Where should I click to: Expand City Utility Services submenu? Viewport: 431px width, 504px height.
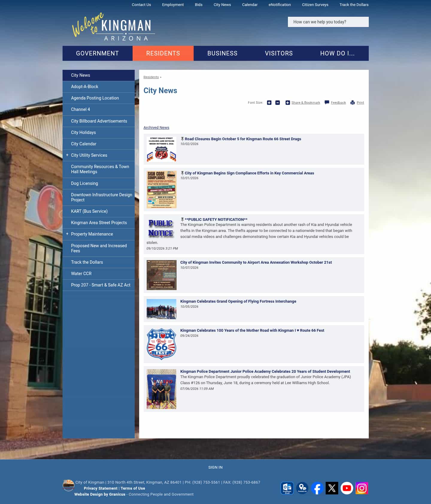[67, 155]
